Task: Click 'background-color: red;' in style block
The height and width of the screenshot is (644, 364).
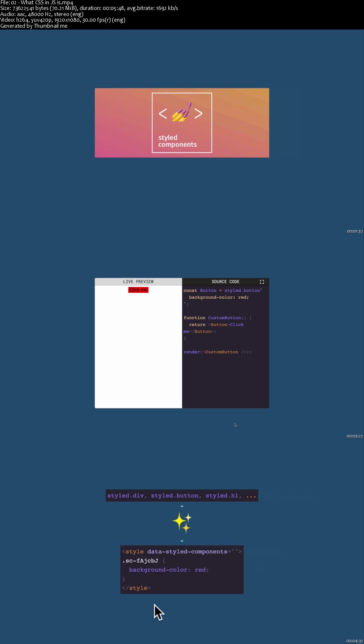Action: 169,570
